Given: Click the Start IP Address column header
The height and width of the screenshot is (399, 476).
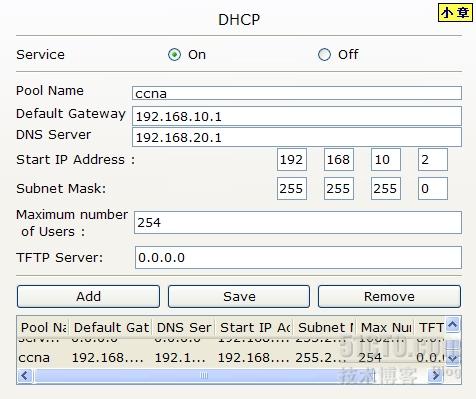Looking at the screenshot, I should point(254,327).
